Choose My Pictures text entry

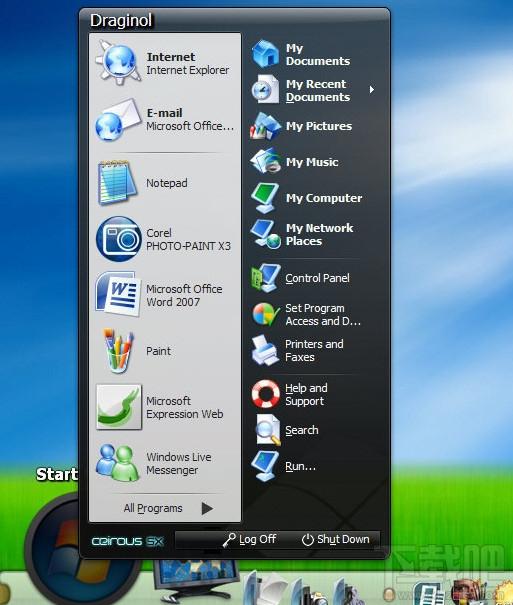tap(319, 126)
